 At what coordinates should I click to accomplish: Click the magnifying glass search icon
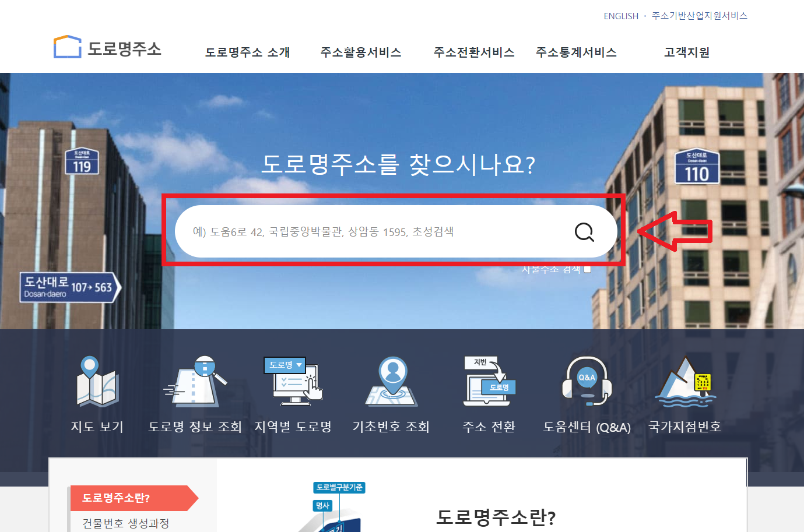coord(584,231)
